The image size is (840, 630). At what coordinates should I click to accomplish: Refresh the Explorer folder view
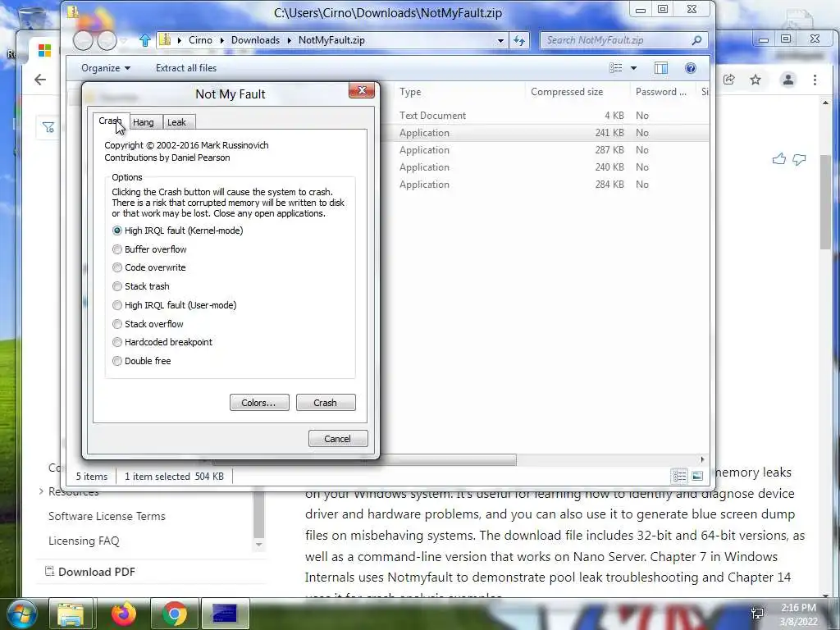pos(519,40)
